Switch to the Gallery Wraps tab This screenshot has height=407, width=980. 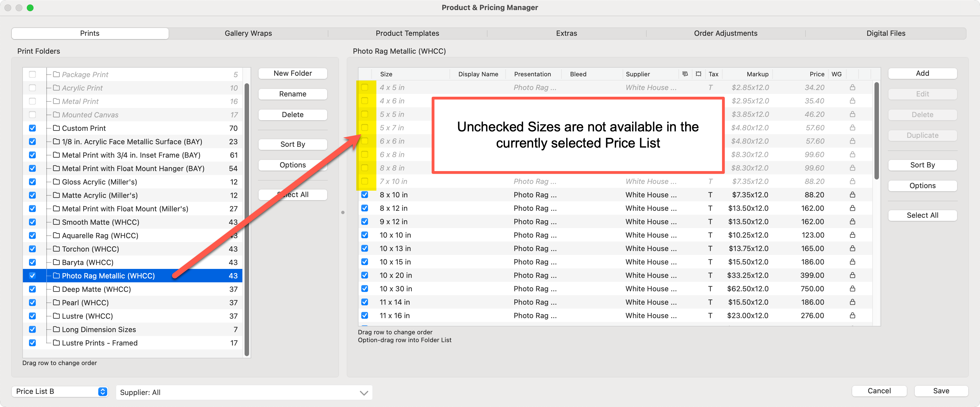pyautogui.click(x=248, y=33)
